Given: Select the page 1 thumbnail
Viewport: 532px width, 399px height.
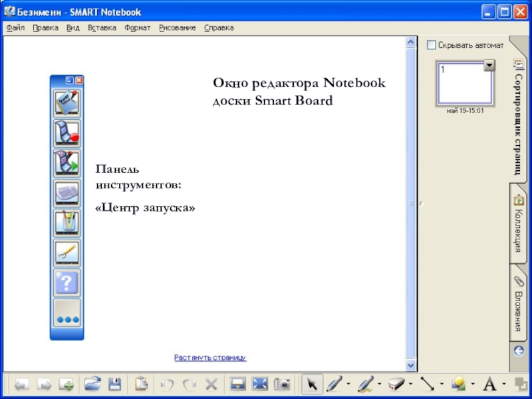Looking at the screenshot, I should (464, 83).
